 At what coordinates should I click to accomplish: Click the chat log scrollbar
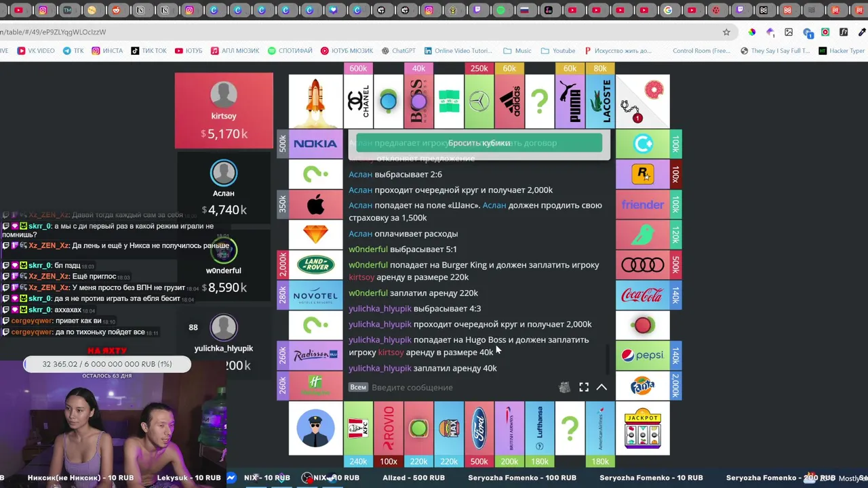[607, 359]
